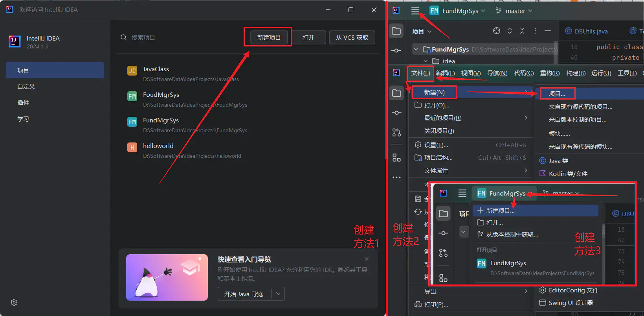Image resolution: width=644 pixels, height=316 pixels.
Task: Collapse the FundMgrSys root tree node
Action: (416, 49)
